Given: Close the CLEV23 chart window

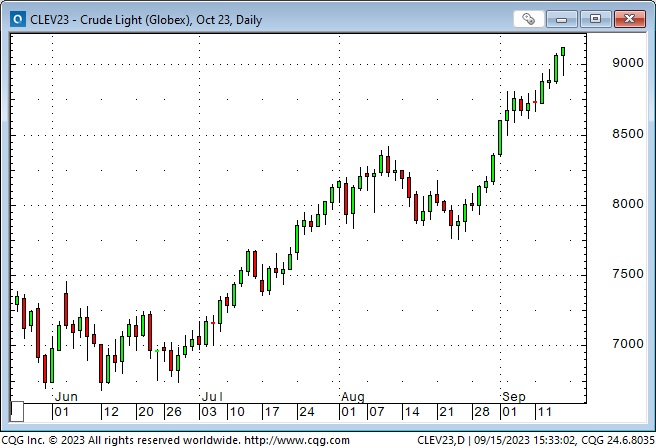Looking at the screenshot, I should click(x=629, y=19).
